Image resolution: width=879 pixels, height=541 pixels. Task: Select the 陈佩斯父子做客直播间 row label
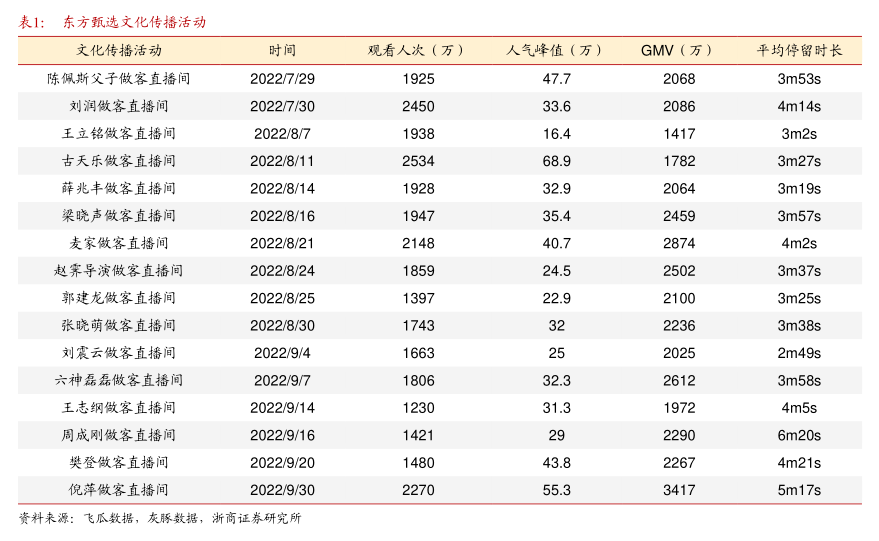[x=119, y=78]
